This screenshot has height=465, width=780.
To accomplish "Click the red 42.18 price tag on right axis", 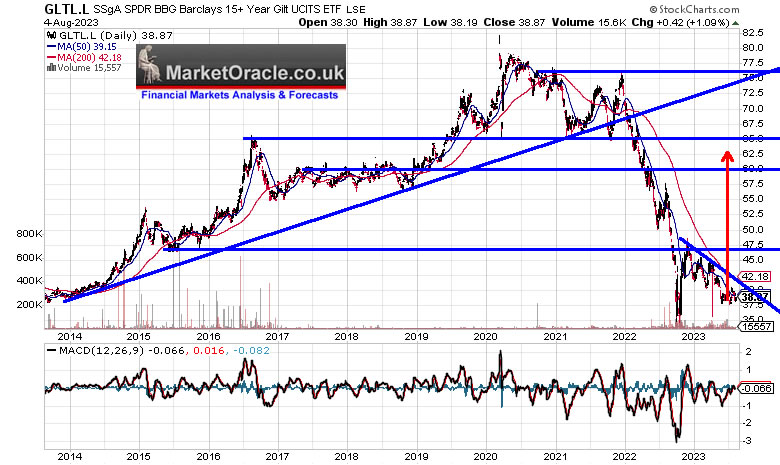I will [756, 276].
